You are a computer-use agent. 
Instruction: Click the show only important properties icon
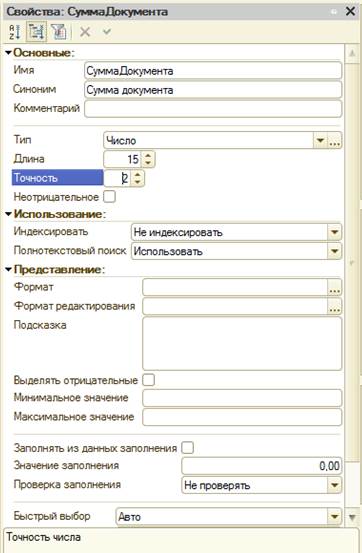pyautogui.click(x=59, y=32)
